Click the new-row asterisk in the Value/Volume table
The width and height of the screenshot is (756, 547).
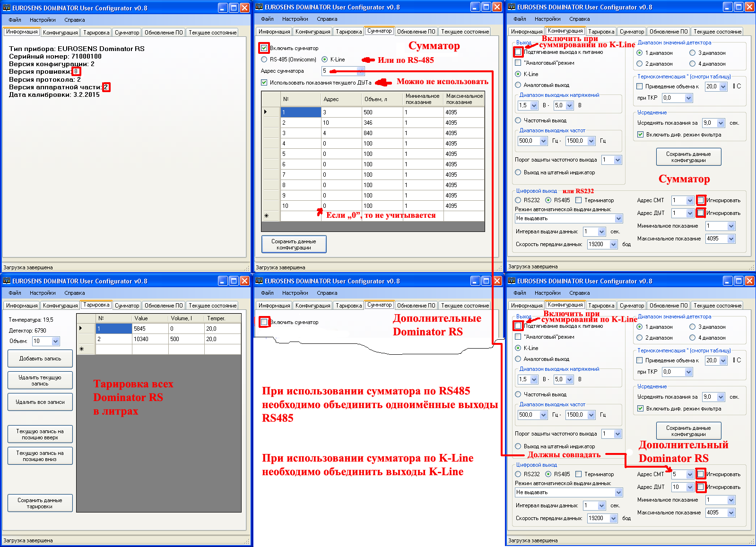click(81, 349)
